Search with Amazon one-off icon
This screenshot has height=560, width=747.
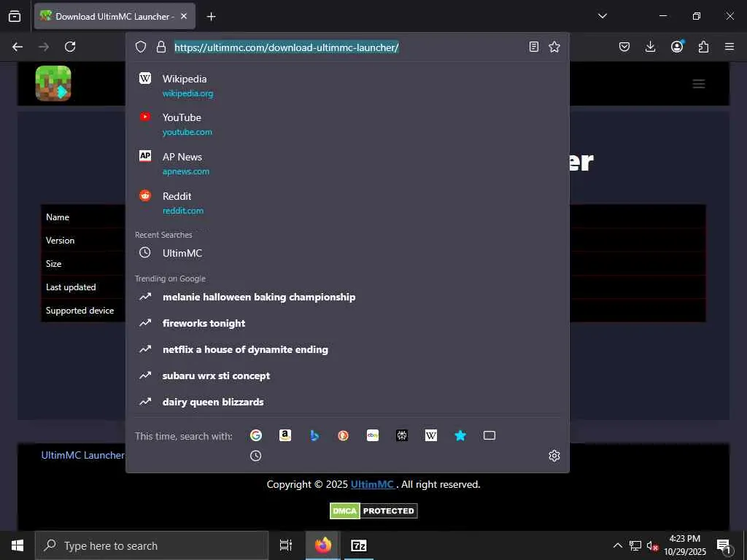tap(285, 435)
